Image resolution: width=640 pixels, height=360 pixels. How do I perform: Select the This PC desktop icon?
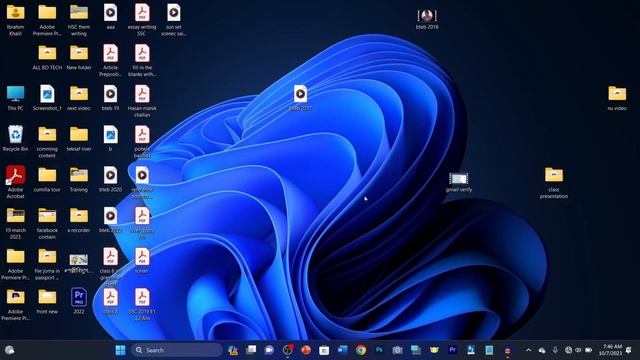click(16, 98)
